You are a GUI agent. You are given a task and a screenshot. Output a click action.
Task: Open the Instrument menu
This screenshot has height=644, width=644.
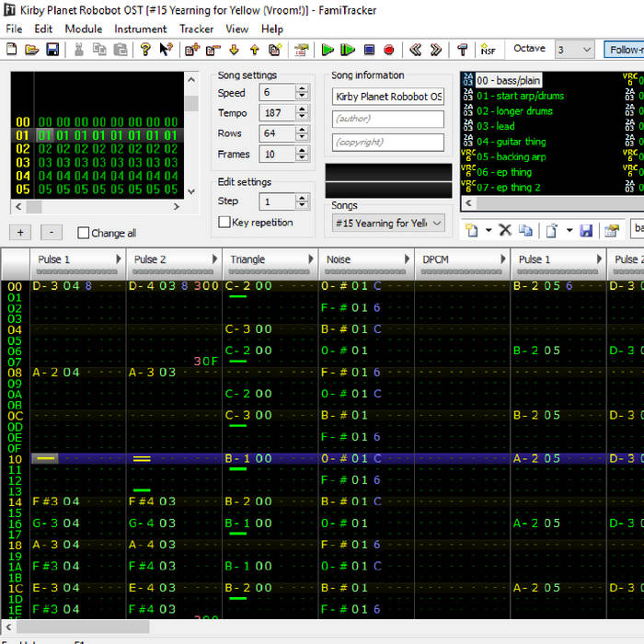click(x=141, y=29)
